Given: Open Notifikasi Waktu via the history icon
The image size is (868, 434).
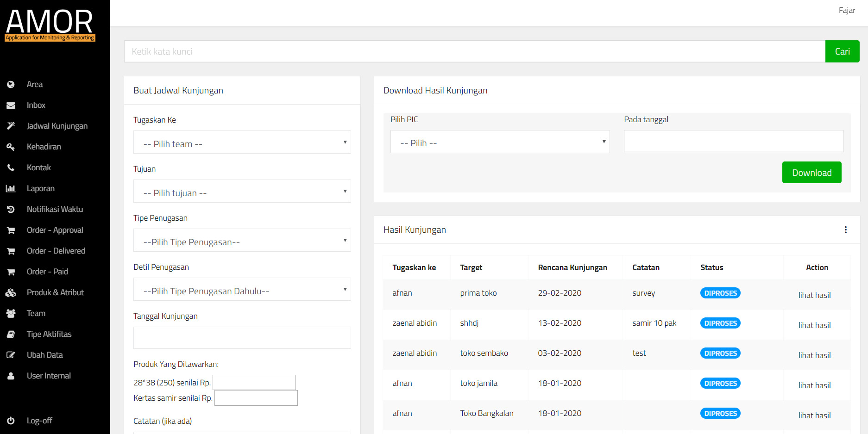Looking at the screenshot, I should (11, 209).
